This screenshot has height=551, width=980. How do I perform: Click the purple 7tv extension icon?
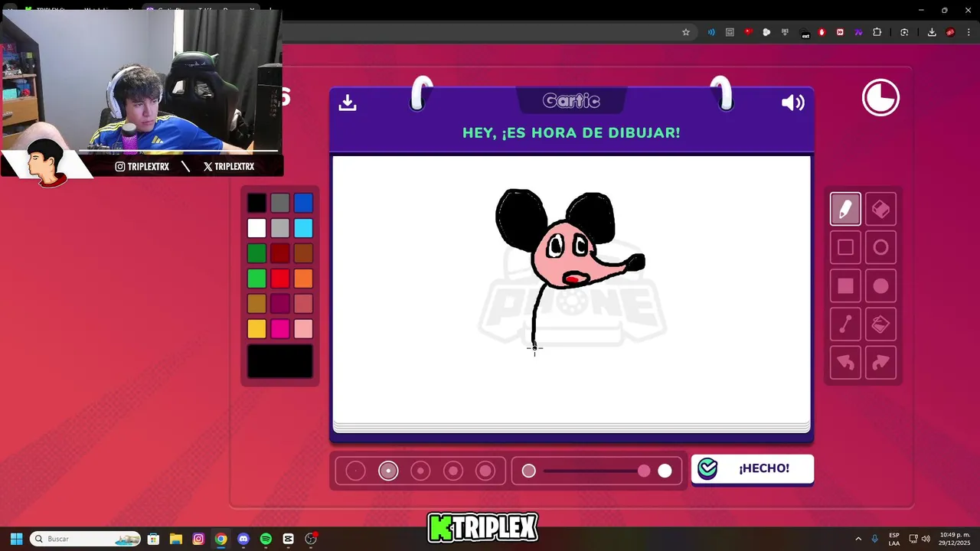(858, 32)
